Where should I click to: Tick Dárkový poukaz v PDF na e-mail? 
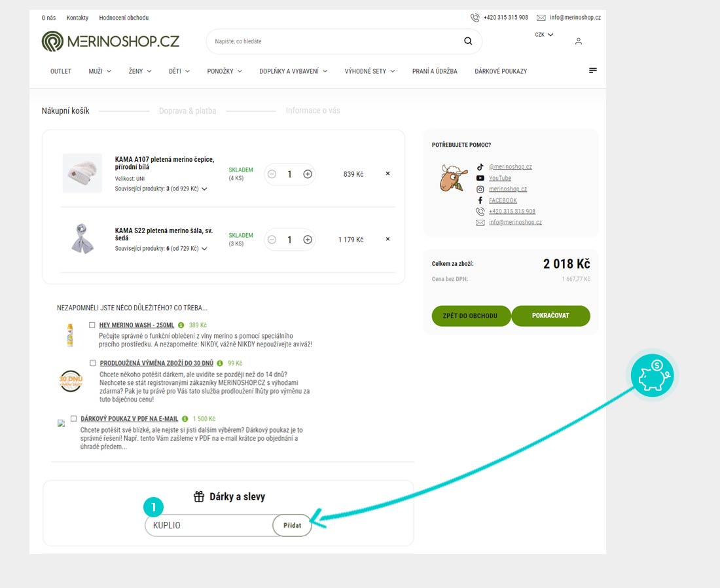74,418
